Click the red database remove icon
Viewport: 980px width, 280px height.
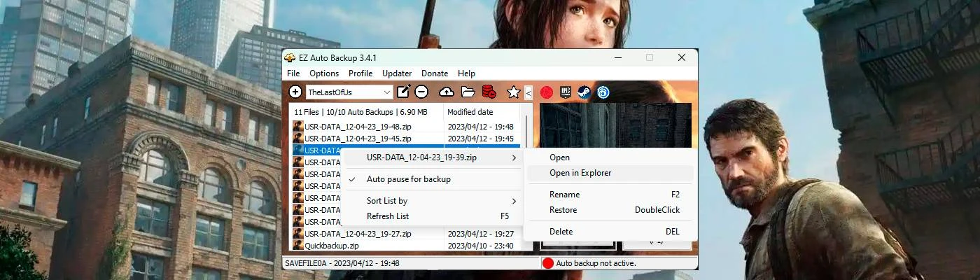(x=489, y=92)
